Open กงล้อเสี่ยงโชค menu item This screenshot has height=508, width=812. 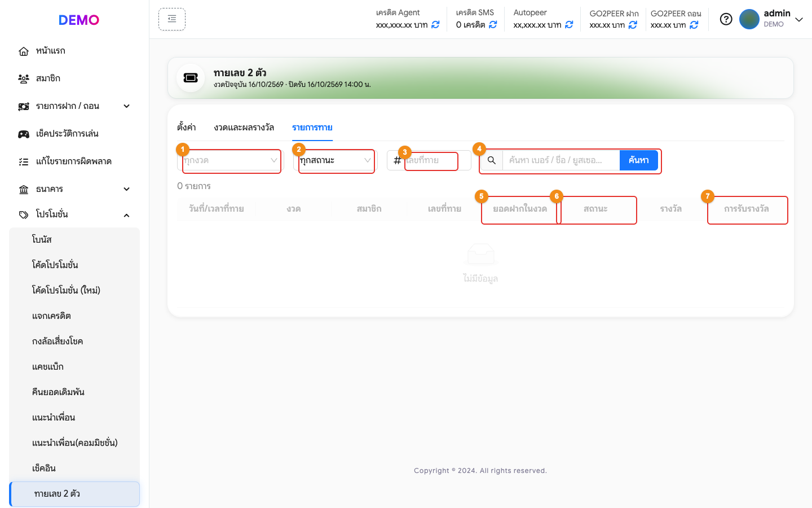pyautogui.click(x=74, y=341)
